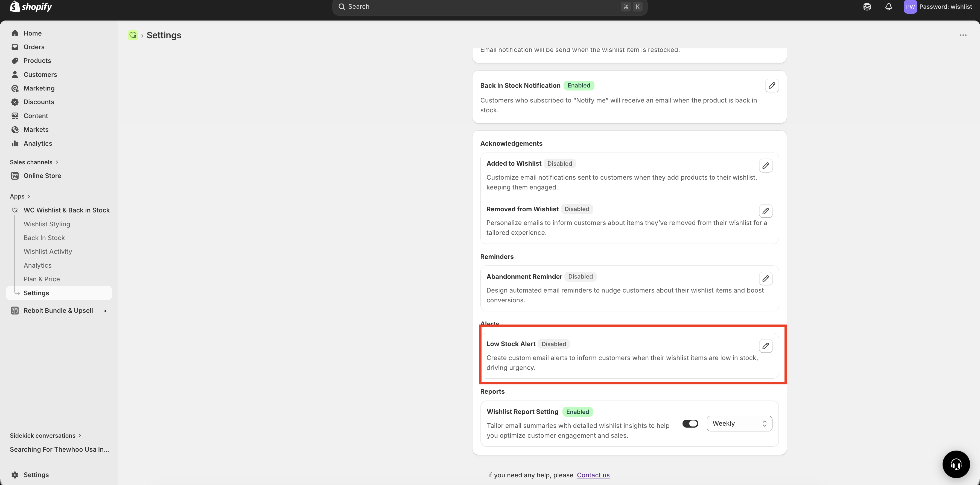
Task: Open the Sidekick assistant icon in the top bar
Action: pyautogui.click(x=867, y=7)
